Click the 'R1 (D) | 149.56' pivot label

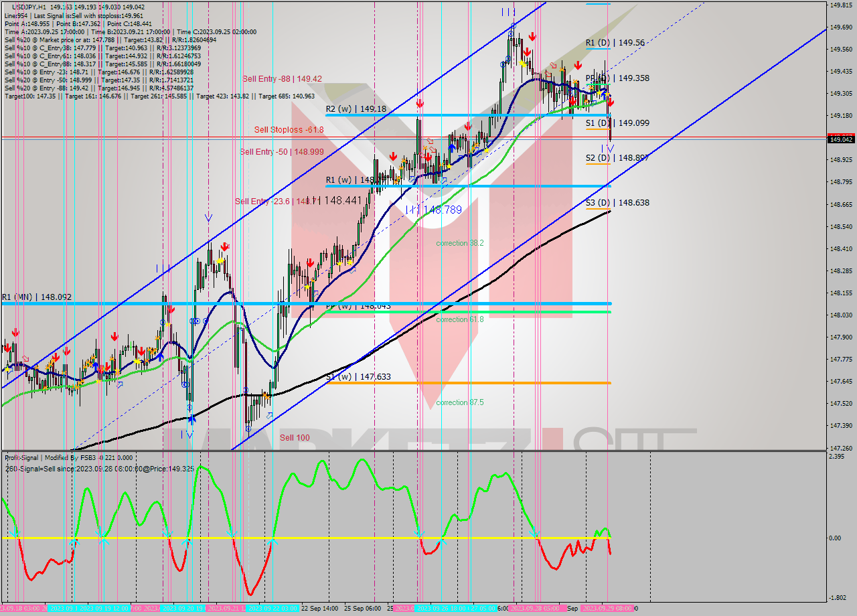[x=615, y=43]
